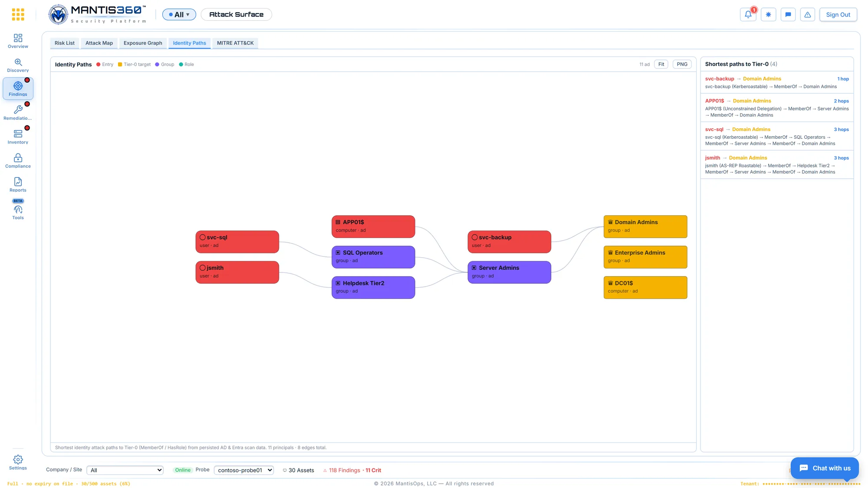Open Settings gear in sidebar
The height and width of the screenshot is (488, 868).
[x=18, y=462]
